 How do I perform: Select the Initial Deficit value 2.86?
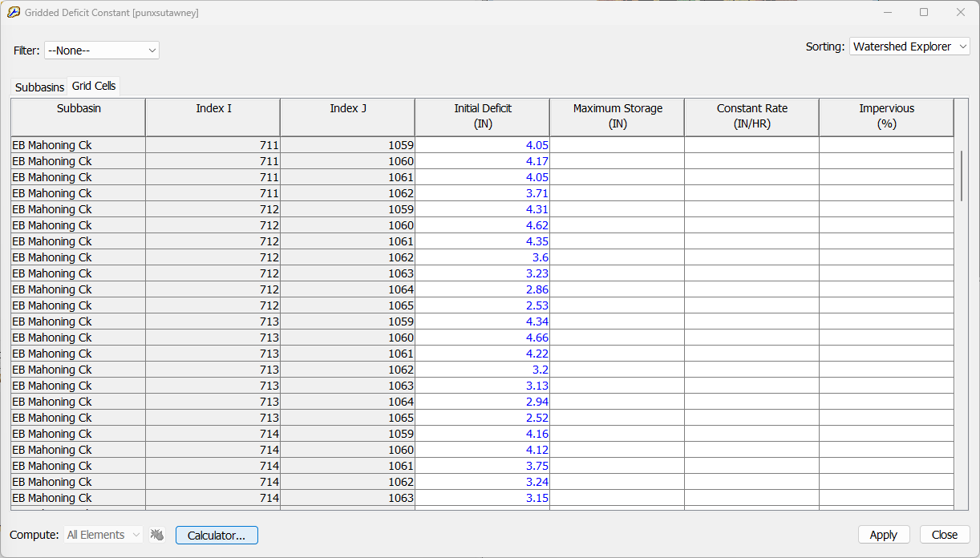point(483,289)
